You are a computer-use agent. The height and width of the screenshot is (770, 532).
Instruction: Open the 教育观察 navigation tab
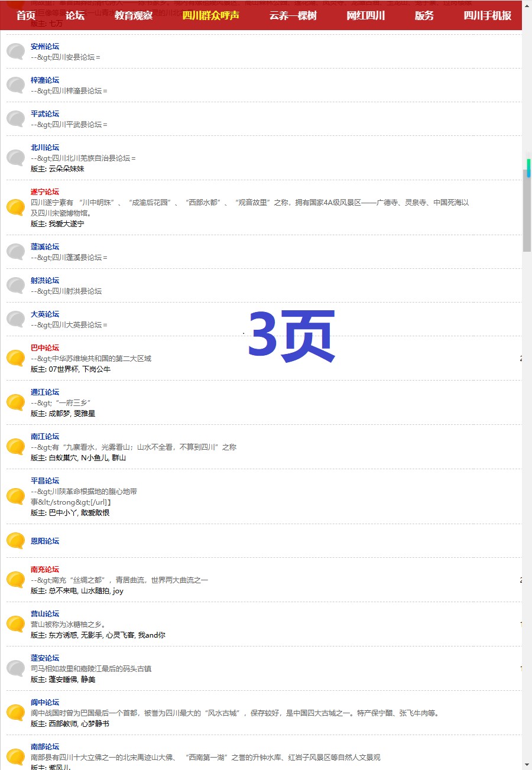134,15
